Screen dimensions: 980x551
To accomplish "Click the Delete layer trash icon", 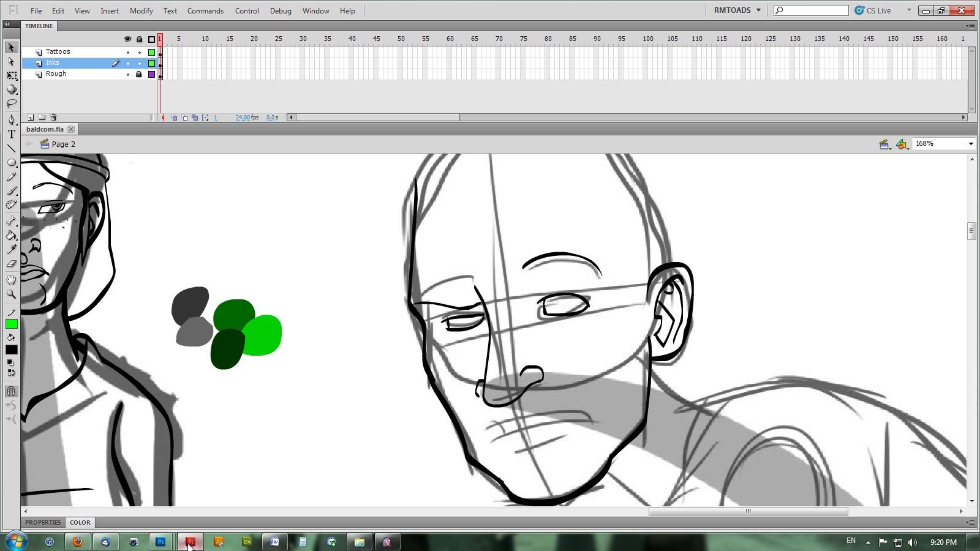I will pyautogui.click(x=53, y=118).
